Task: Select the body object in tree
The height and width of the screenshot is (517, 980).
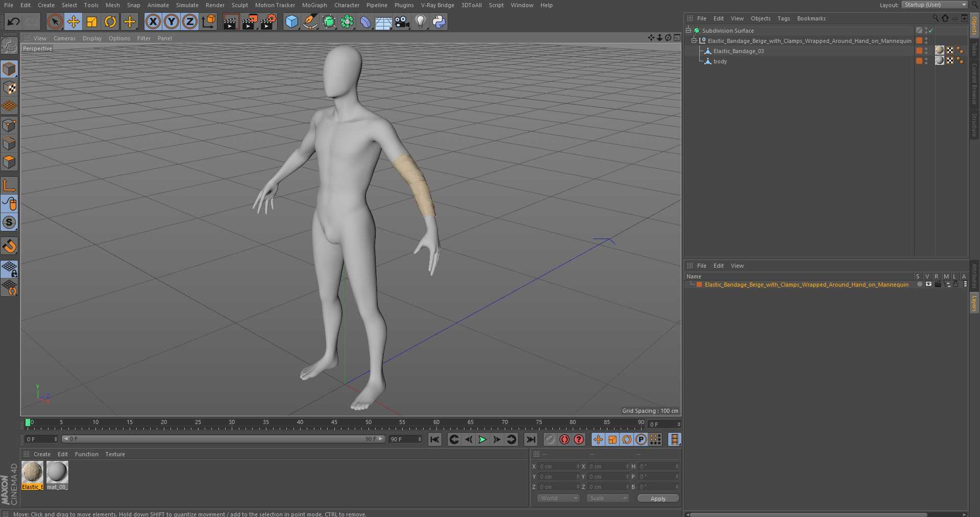Action: [x=720, y=61]
